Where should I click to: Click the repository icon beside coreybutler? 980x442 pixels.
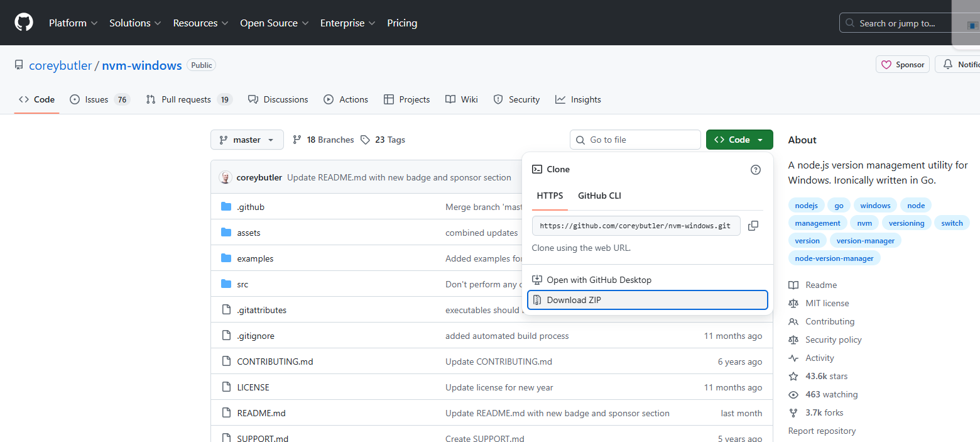[19, 65]
